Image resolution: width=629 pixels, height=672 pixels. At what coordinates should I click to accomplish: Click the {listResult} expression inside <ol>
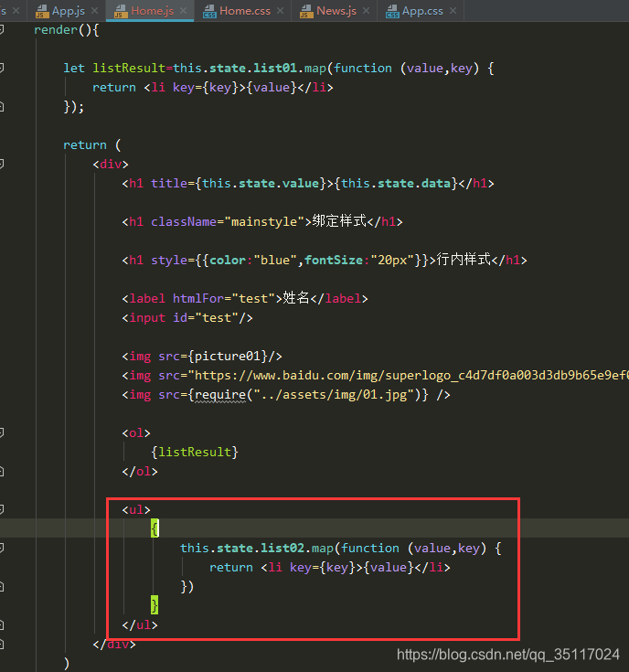click(195, 453)
